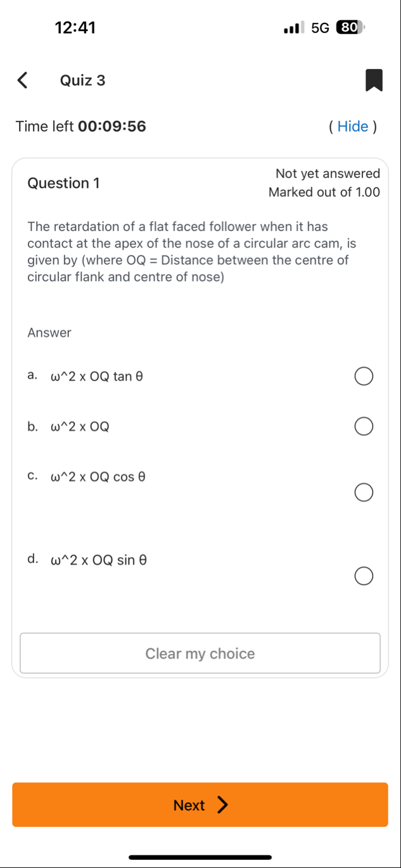Tap the cellular signal strength icon
This screenshot has height=868, width=401.
point(295,28)
